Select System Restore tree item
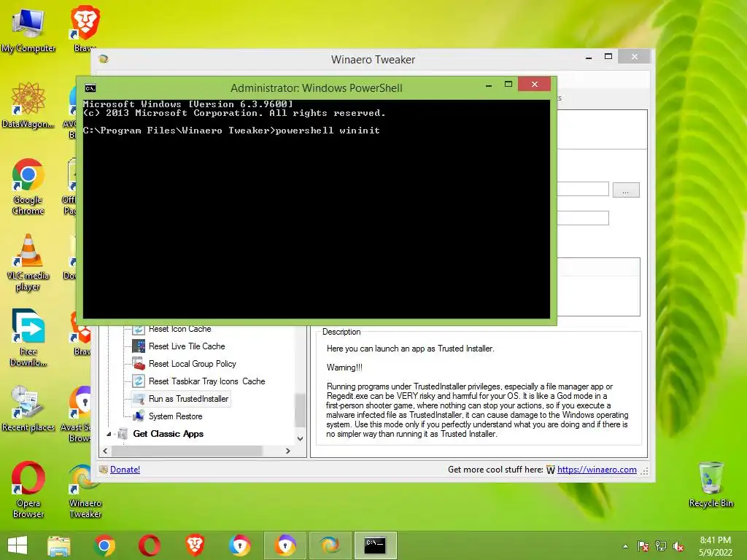The height and width of the screenshot is (560, 747). tap(175, 416)
